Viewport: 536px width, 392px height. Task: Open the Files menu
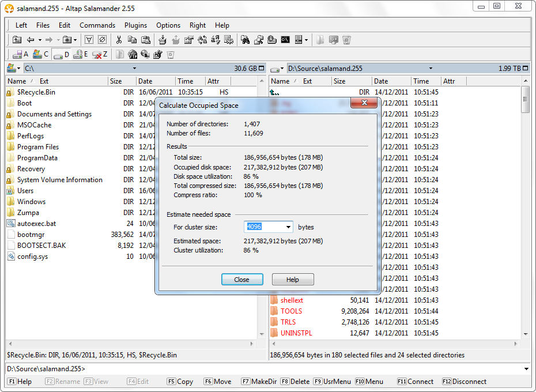click(x=43, y=25)
